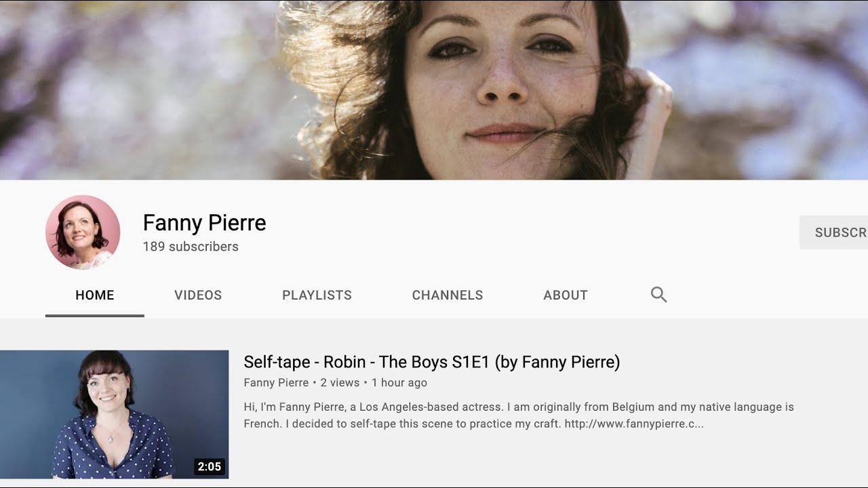Viewport: 868px width, 488px height.
Task: Open the ABOUT tab
Action: click(565, 295)
